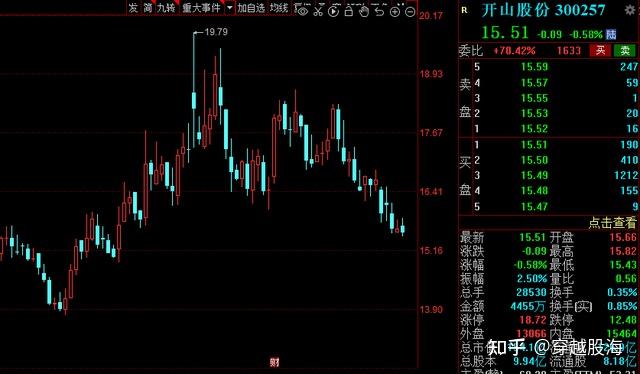640x374 pixels.
Task: Select sell level 5 price 15.59
Action: coord(534,67)
